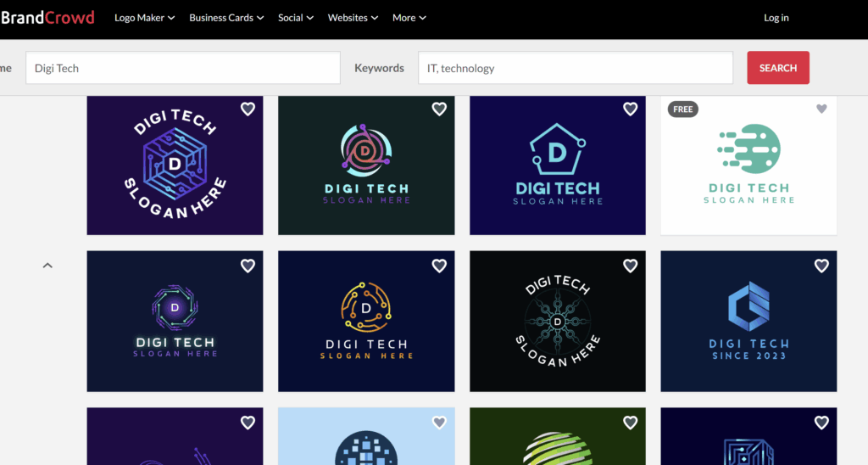Click the BrandCrowd home logo
This screenshot has height=465, width=868.
(47, 18)
